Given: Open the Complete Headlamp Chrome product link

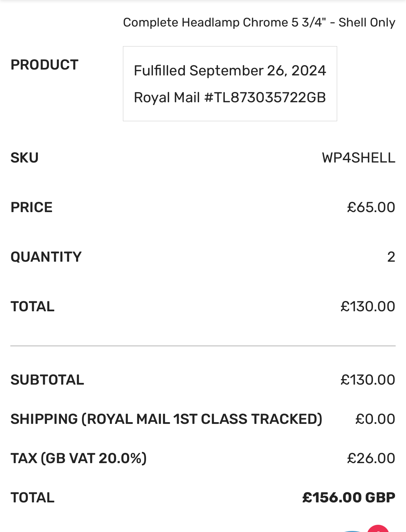Looking at the screenshot, I should coord(259,22).
